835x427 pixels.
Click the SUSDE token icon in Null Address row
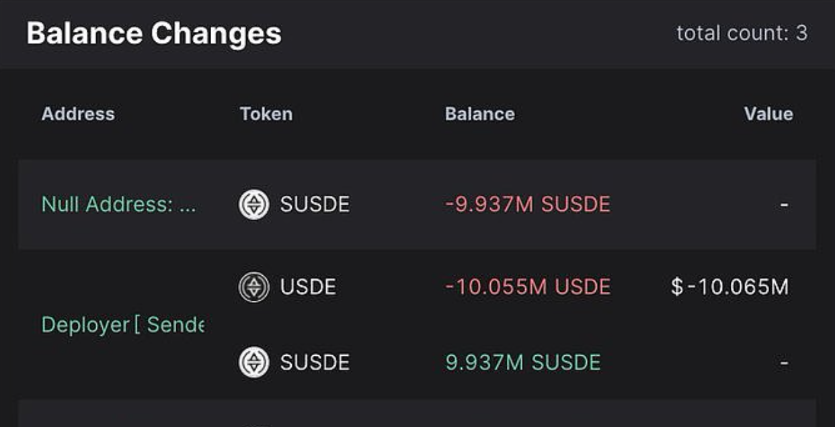point(254,205)
